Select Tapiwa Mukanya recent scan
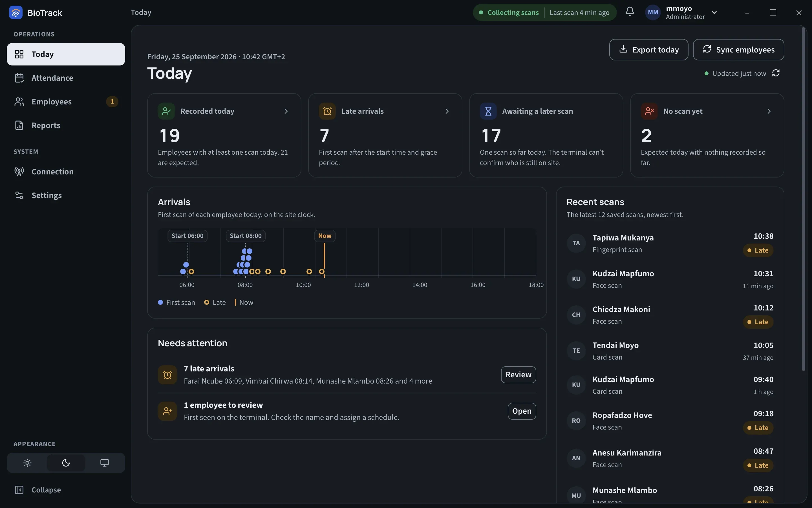Screen dimensions: 812x508 670,243
